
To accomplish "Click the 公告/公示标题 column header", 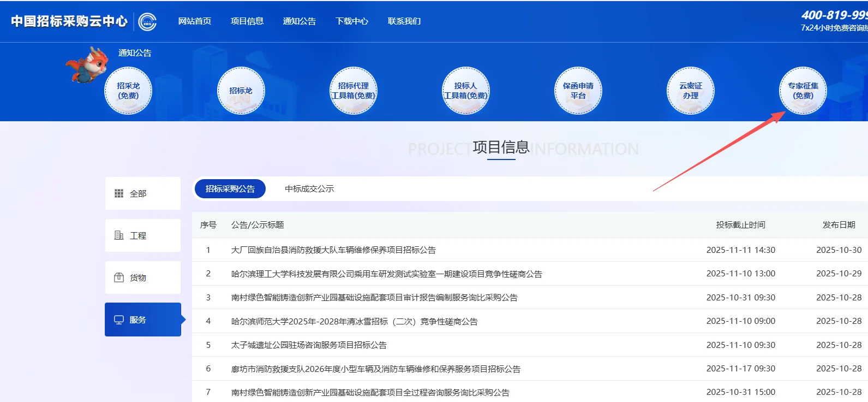I will (258, 225).
